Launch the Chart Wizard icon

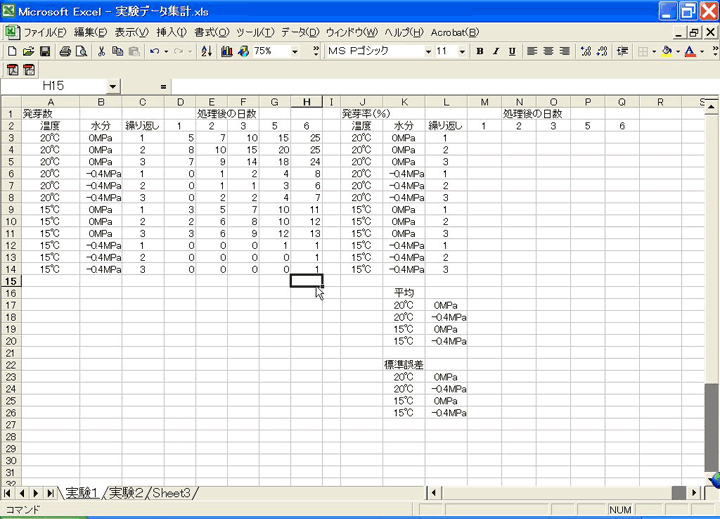[x=227, y=51]
